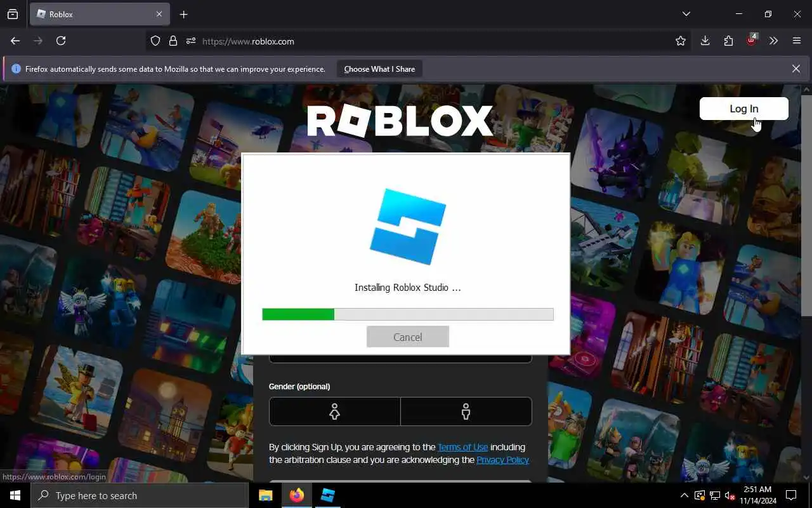The height and width of the screenshot is (508, 812).
Task: Click the Firefox View icon in tab bar
Action: tap(13, 14)
